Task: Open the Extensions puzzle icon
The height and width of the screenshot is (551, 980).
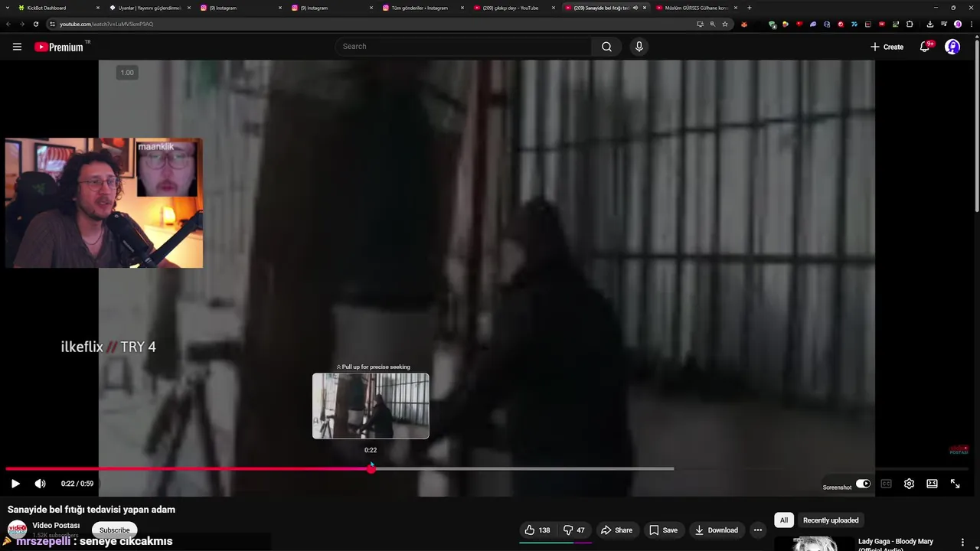Action: coord(910,24)
